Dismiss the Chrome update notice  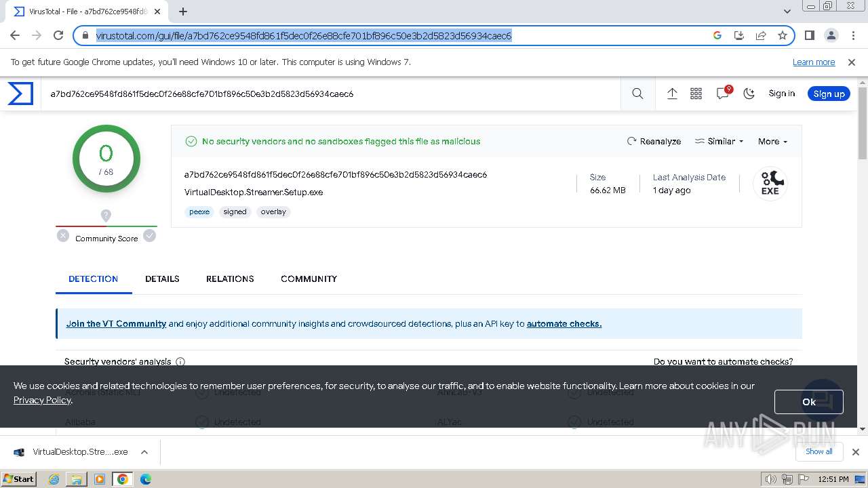[852, 62]
